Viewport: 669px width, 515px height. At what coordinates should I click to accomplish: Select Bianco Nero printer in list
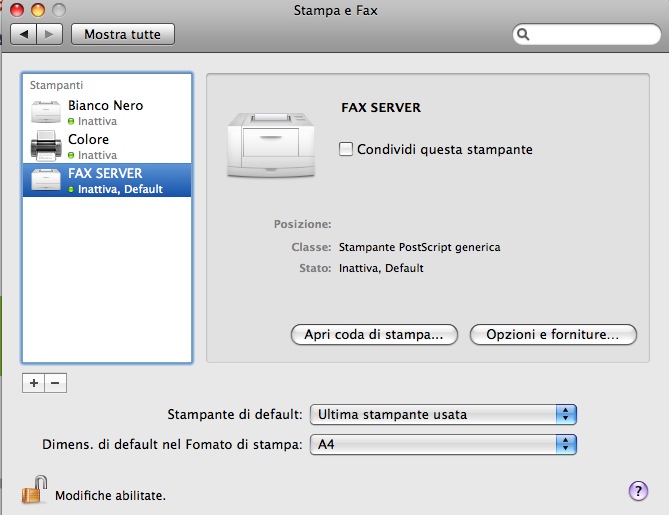[107, 112]
